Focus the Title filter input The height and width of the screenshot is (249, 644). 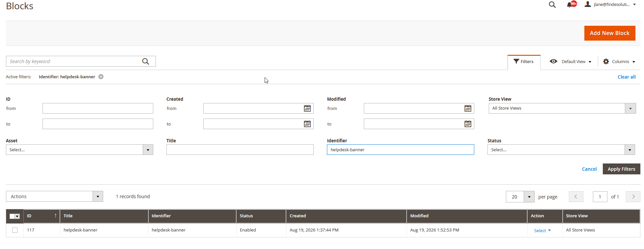(240, 150)
